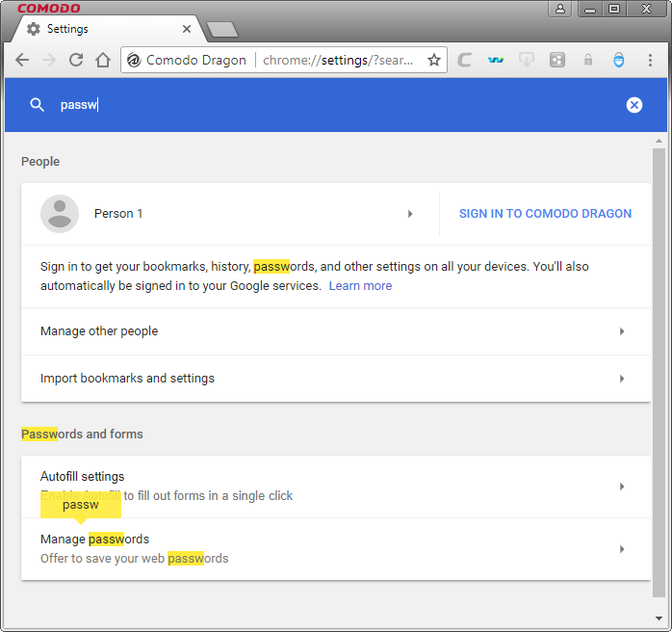
Task: Close the Settings tab
Action: click(x=187, y=29)
